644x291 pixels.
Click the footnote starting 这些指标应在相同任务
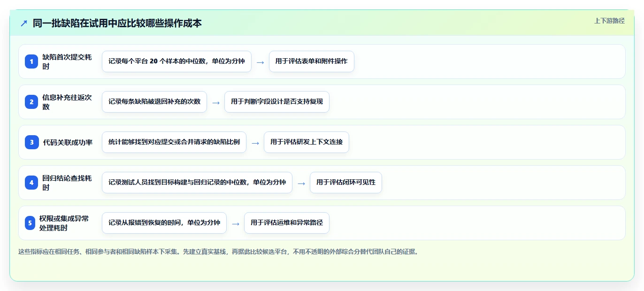218,252
